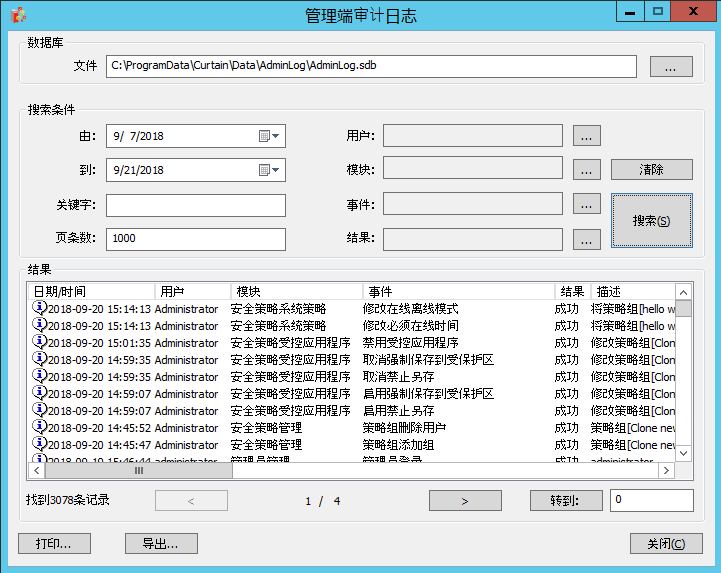Image resolution: width=721 pixels, height=573 pixels.
Task: Select the 启用禁止另存 log entry
Action: [x=352, y=411]
